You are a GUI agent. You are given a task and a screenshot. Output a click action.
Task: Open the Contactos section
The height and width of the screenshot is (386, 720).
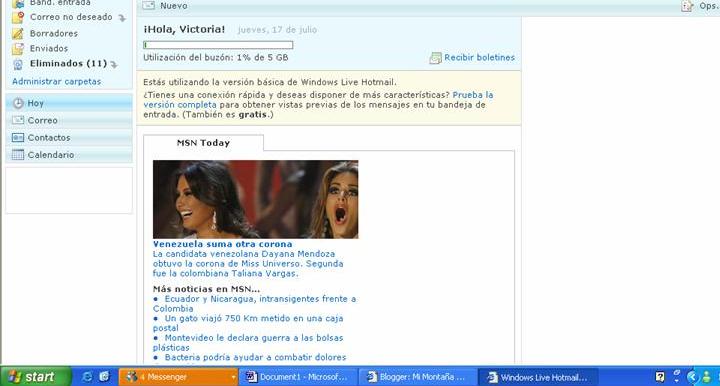(x=69, y=137)
